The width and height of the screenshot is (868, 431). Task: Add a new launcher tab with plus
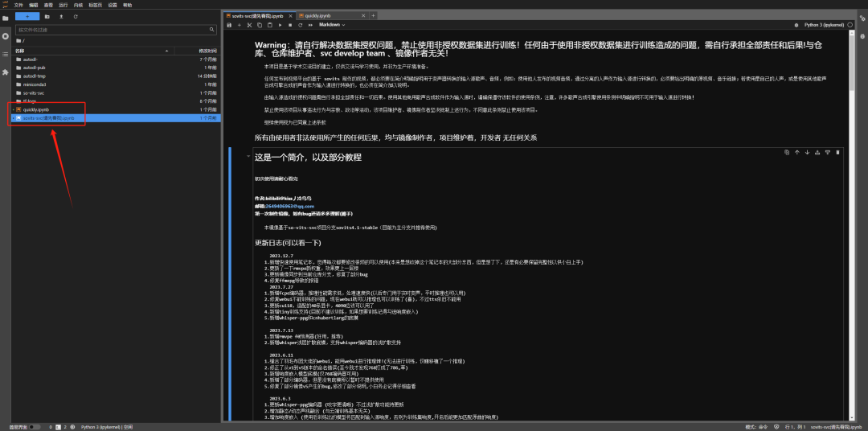pyautogui.click(x=373, y=15)
